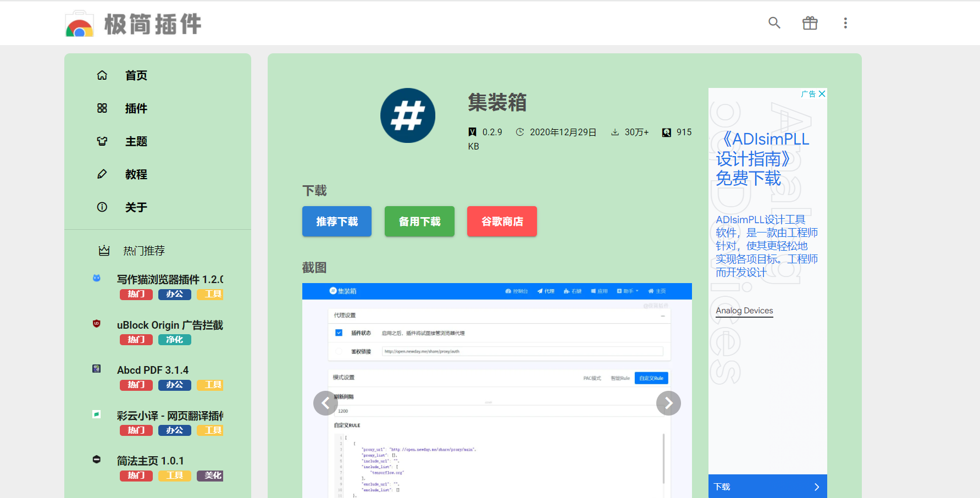
Task: Click the info icon beside 关于
Action: click(x=102, y=207)
